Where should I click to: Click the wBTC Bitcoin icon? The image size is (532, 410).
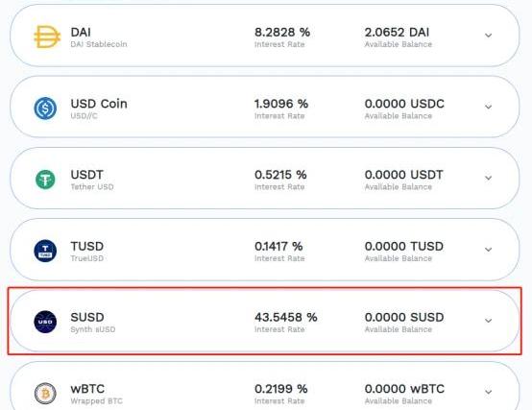(x=45, y=394)
